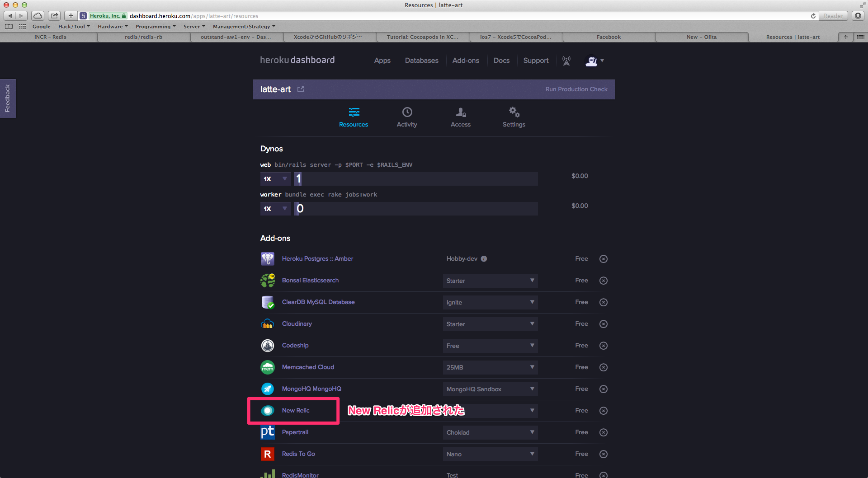Switch to the Settings tab
Viewport: 868px width, 478px height.
(x=514, y=117)
